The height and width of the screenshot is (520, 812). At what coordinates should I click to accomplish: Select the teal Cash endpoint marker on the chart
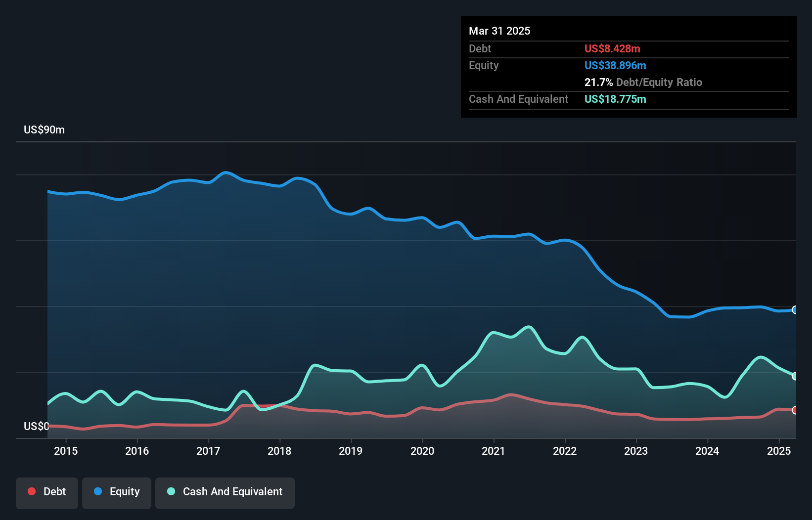[x=795, y=376]
